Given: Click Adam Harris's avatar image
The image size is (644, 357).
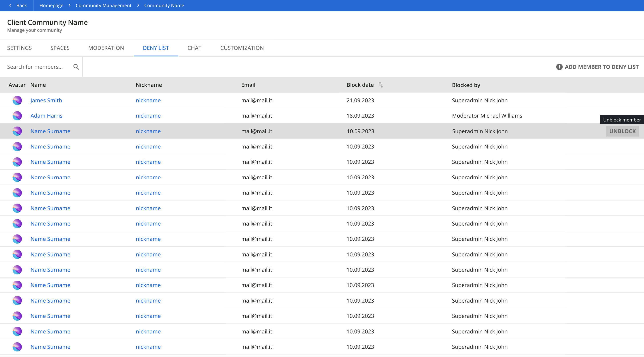Looking at the screenshot, I should 17,116.
